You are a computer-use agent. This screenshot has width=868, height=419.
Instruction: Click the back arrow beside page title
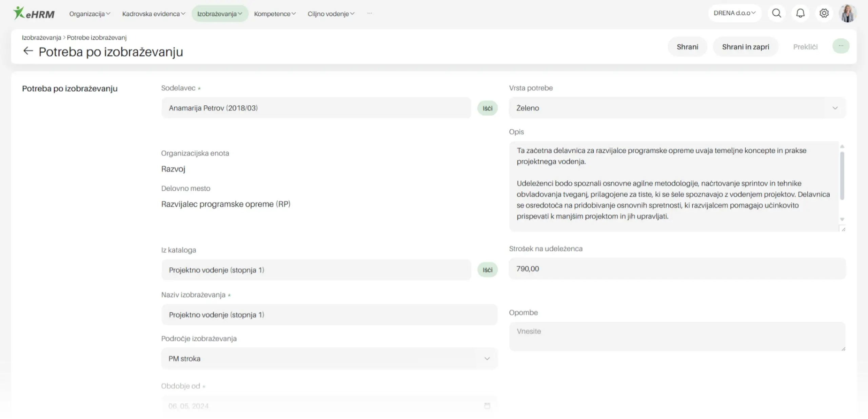(x=28, y=51)
